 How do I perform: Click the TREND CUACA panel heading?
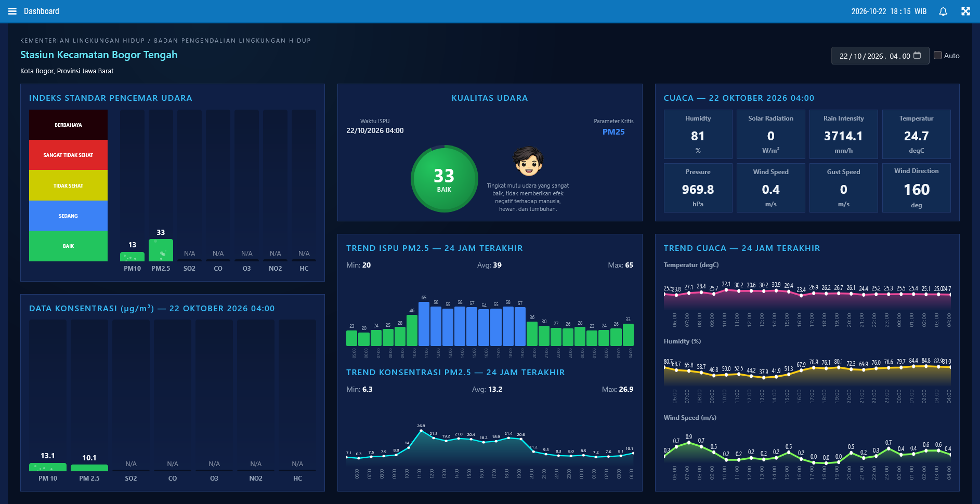tap(742, 248)
